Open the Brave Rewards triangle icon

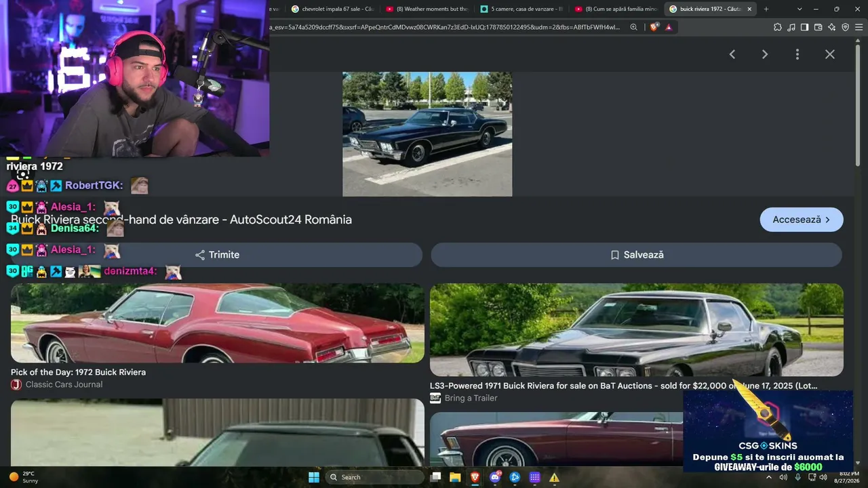pyautogui.click(x=669, y=27)
